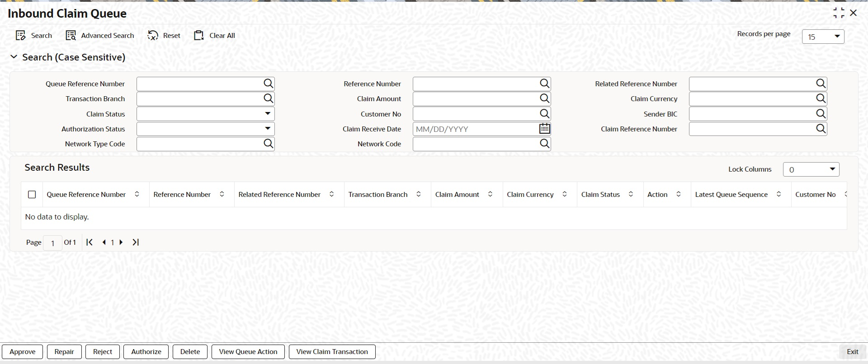Open Records per page dropdown
This screenshot has width=868, height=364.
(823, 37)
